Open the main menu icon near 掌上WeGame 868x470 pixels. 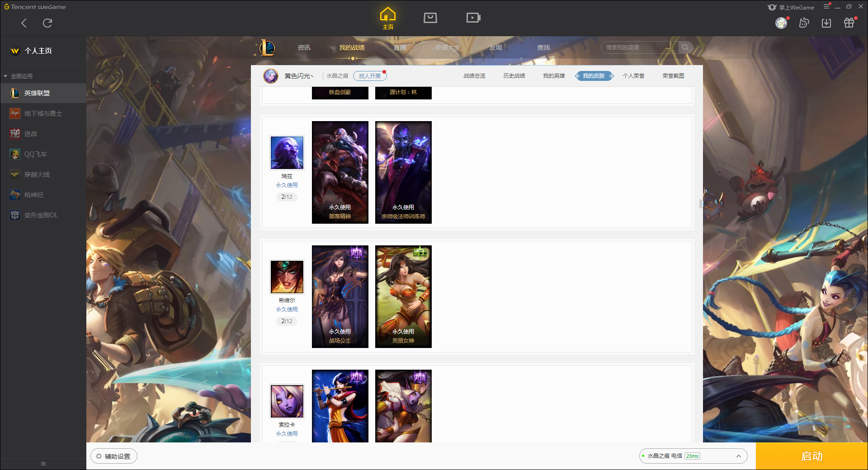[826, 7]
